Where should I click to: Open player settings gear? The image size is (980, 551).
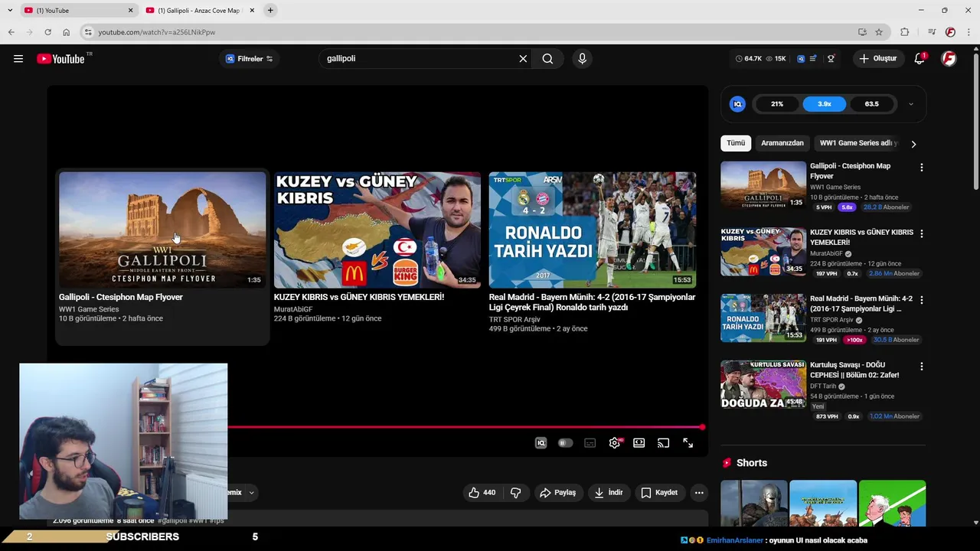point(614,443)
